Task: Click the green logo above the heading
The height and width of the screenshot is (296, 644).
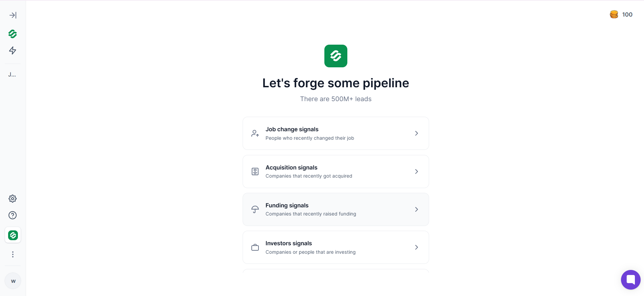Action: tap(336, 56)
